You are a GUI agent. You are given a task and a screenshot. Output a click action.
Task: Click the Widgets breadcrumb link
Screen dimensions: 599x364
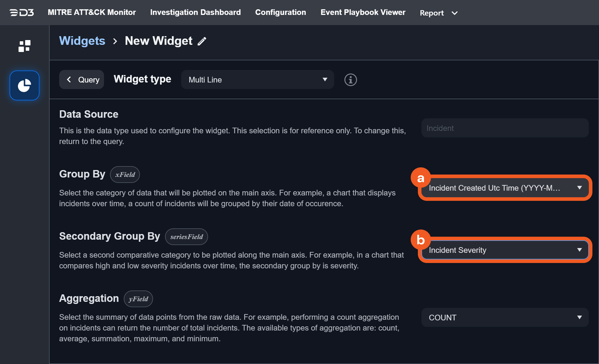click(82, 41)
